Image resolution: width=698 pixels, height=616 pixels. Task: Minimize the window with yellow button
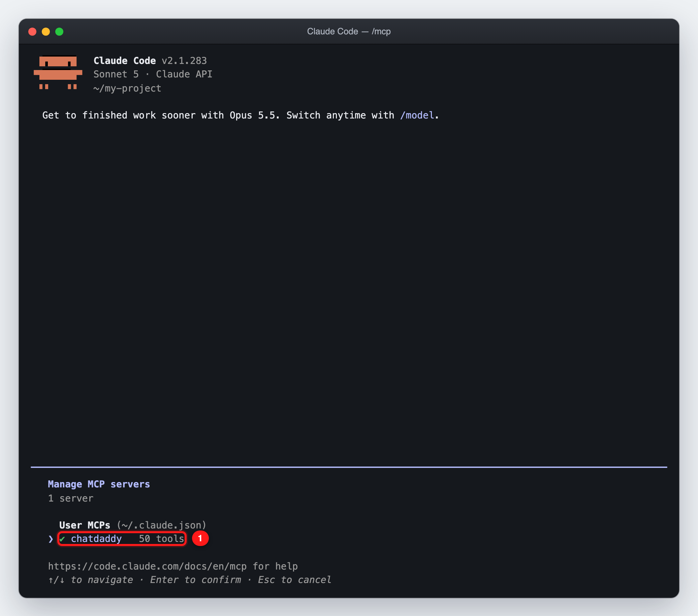click(x=46, y=32)
